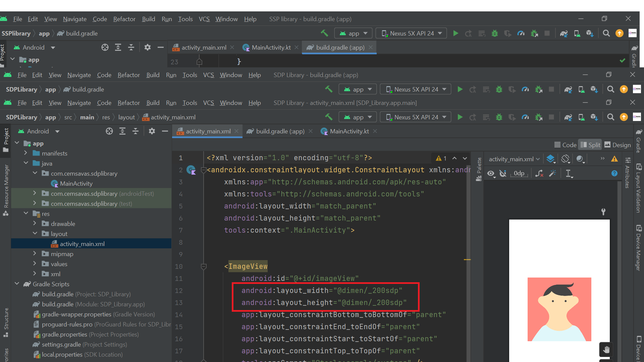Open the activity_main.xml dropdown in the design toolbar
Screen dimensions: 644x362
(x=514, y=159)
